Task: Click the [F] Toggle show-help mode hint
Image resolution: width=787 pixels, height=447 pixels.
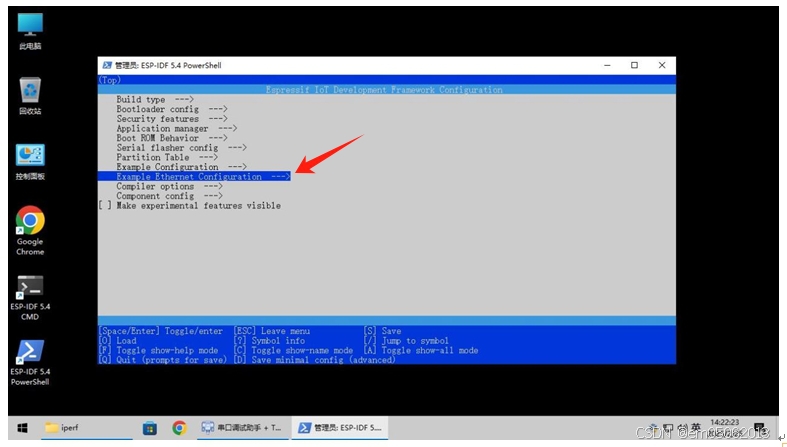Action: click(x=158, y=350)
